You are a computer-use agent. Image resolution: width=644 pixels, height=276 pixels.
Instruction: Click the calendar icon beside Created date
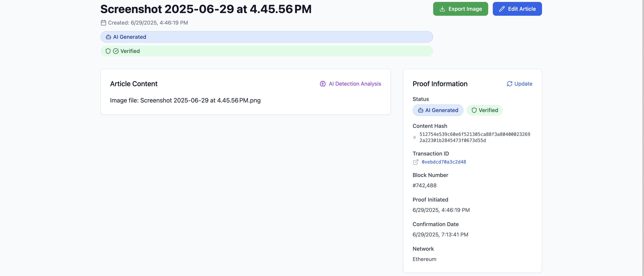[103, 23]
